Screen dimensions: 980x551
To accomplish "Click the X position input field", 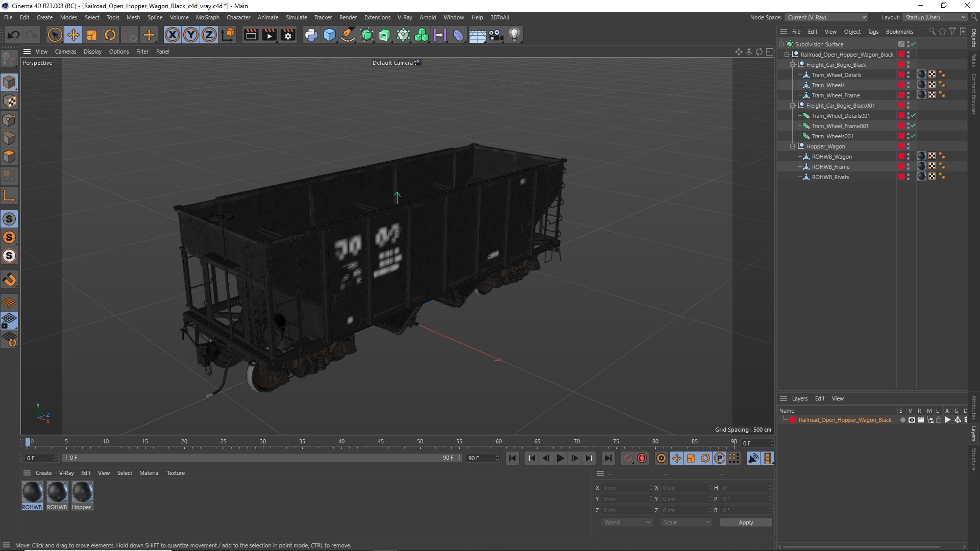I will click(x=627, y=488).
